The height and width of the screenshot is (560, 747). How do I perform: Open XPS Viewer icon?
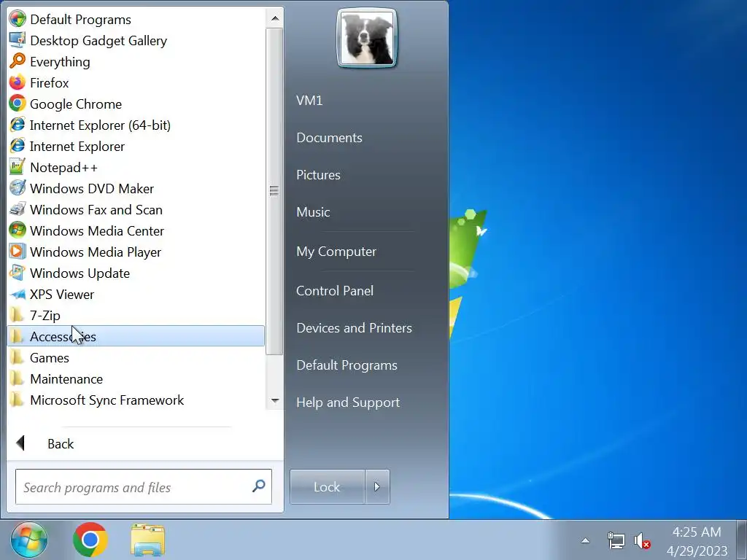pyautogui.click(x=18, y=295)
